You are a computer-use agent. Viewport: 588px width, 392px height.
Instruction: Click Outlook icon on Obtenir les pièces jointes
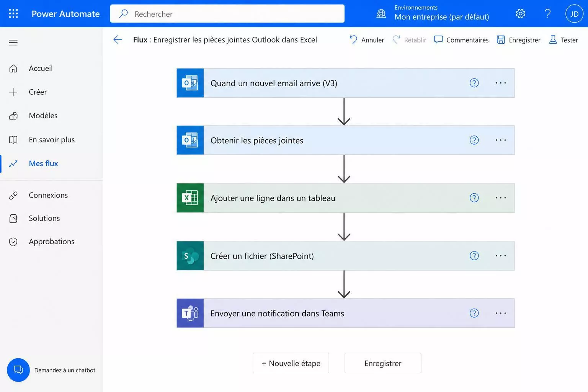pyautogui.click(x=190, y=140)
